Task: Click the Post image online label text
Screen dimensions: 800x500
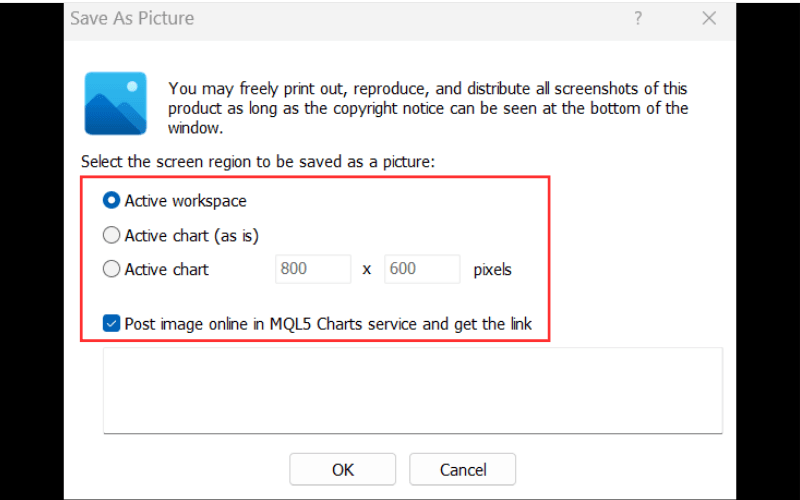Action: click(x=328, y=324)
